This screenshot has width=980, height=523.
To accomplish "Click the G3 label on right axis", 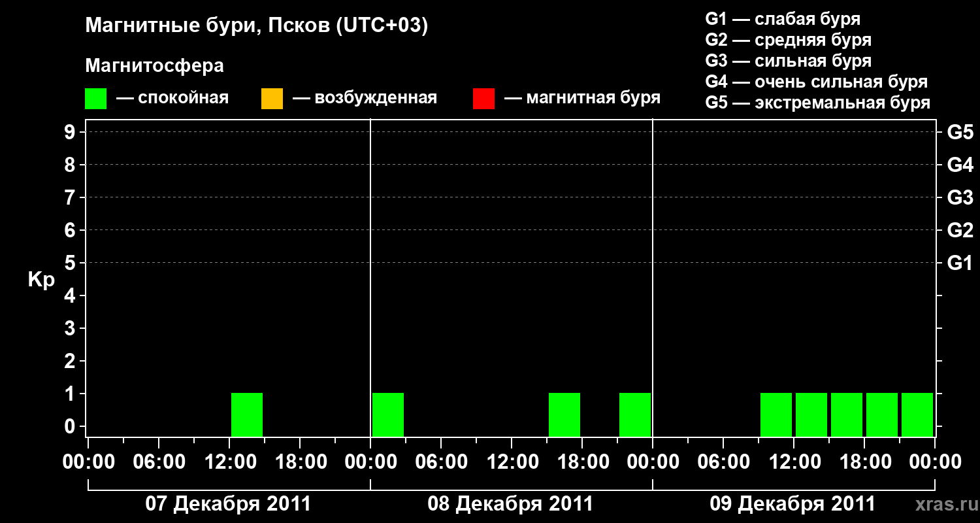I will 960,197.
